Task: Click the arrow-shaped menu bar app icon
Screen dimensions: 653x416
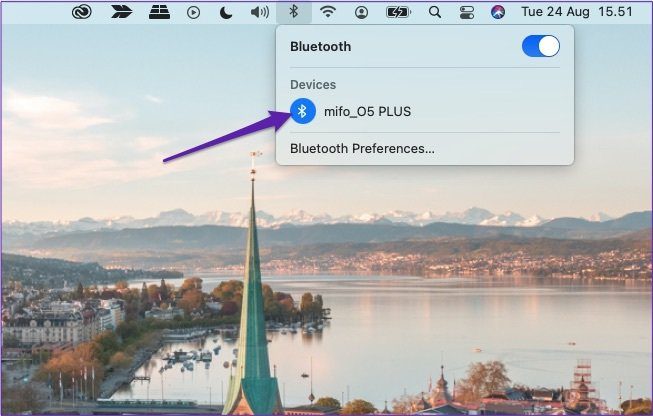Action: (x=121, y=12)
